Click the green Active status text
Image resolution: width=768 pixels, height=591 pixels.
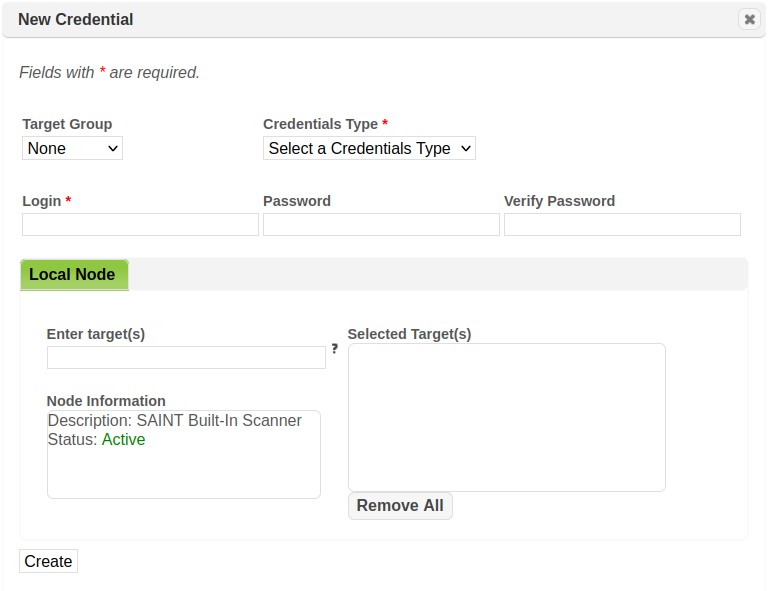tap(123, 439)
